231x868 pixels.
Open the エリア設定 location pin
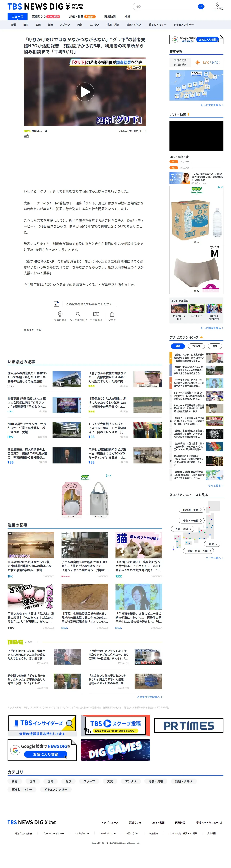pos(218,5)
